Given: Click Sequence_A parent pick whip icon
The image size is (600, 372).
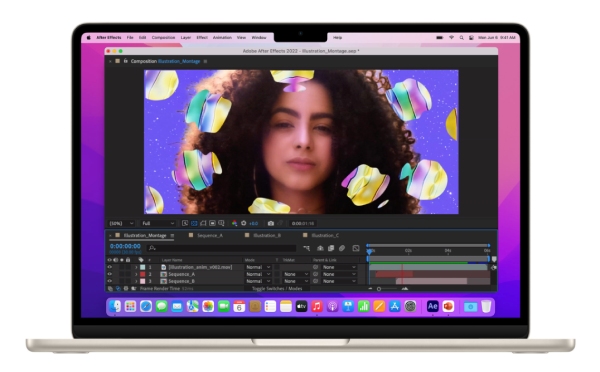Looking at the screenshot, I should point(316,274).
